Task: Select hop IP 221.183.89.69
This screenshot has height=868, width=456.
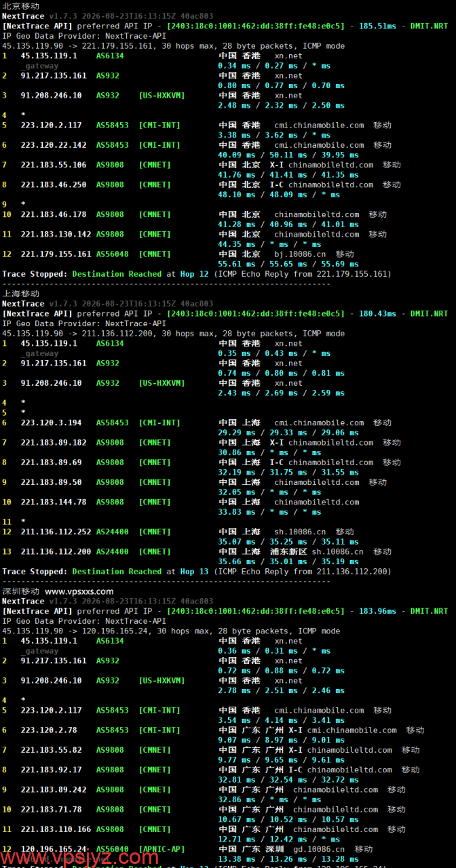Action: pos(51,462)
